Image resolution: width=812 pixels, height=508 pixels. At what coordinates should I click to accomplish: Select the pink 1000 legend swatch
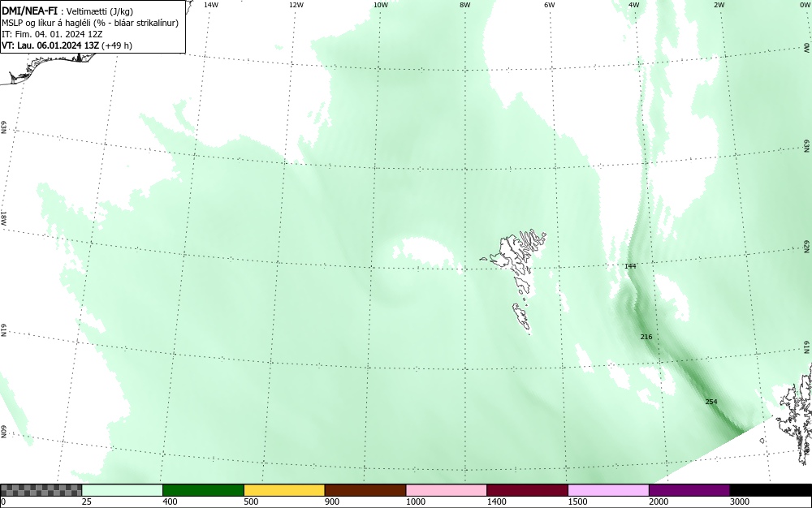447,490
